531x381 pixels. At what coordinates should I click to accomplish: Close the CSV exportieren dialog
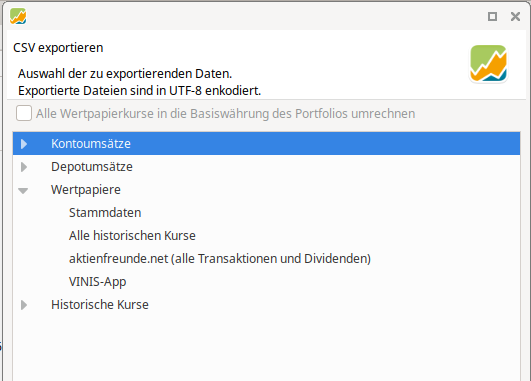(x=515, y=16)
